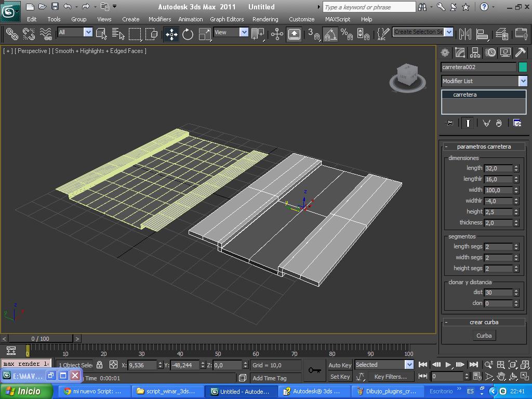Screen dimensions: 532x399
Task: Click the Configure Modifier Sets icon
Action: point(517,123)
